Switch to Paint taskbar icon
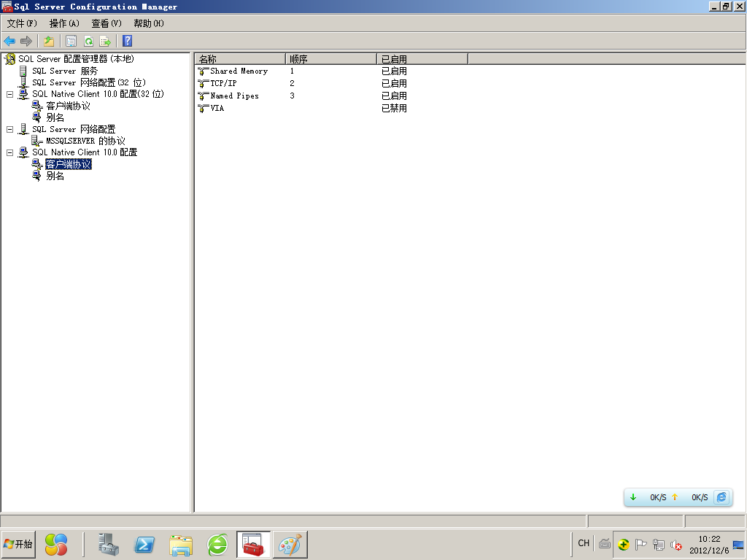This screenshot has width=747, height=560. point(290,545)
